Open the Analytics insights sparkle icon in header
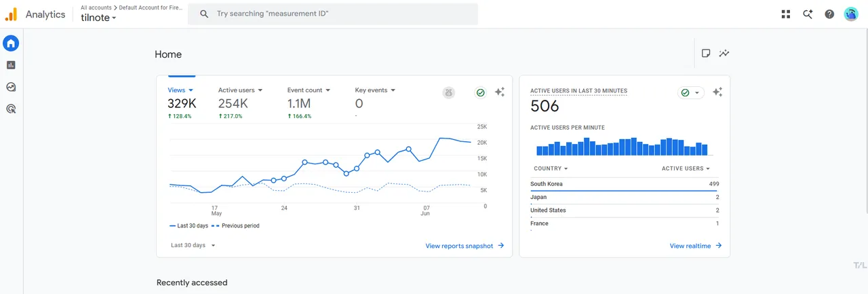Image resolution: width=868 pixels, height=294 pixels. 808,14
